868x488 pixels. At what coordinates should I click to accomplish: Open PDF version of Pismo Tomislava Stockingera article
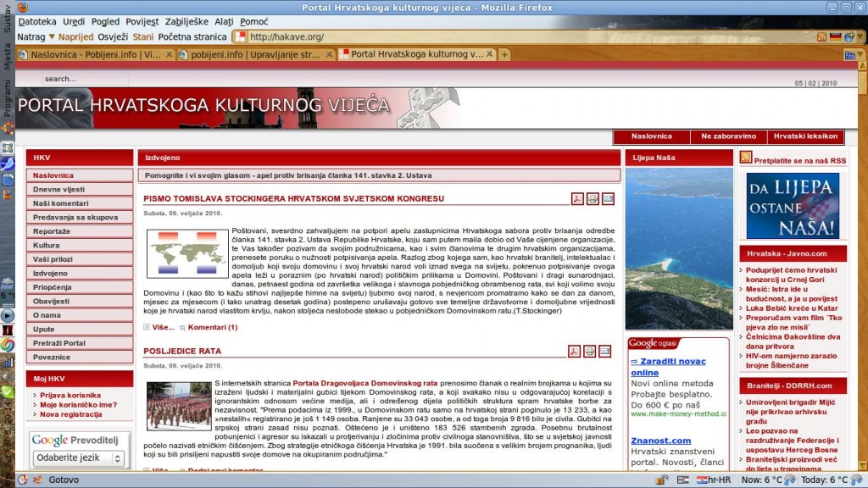[577, 198]
